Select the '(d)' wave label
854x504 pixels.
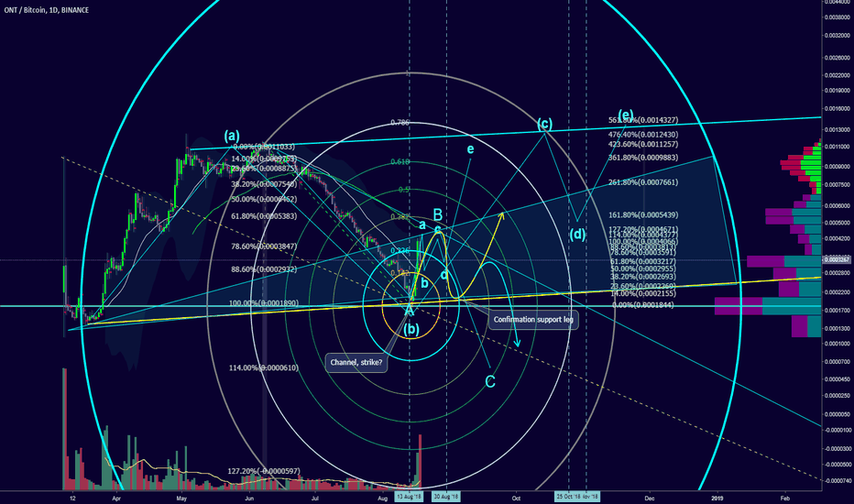577,235
